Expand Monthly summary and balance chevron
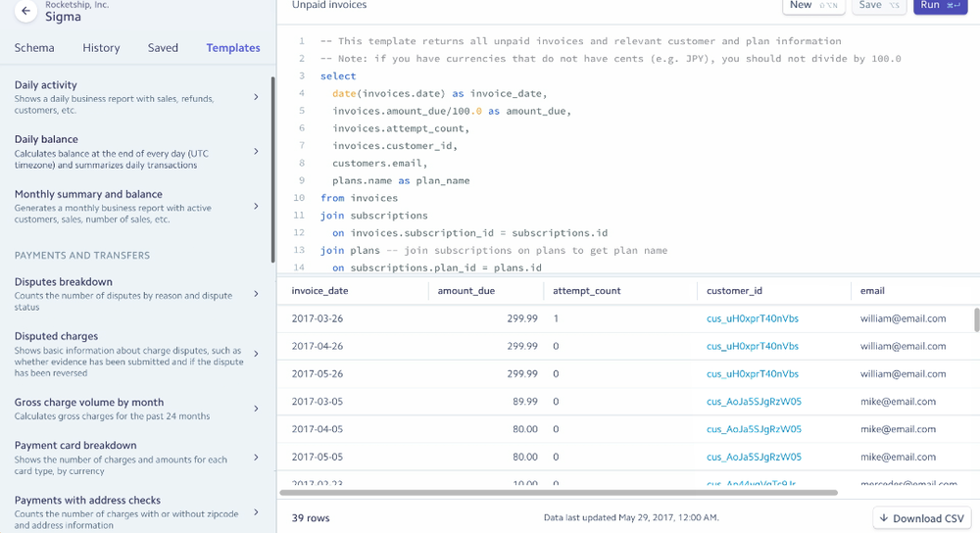 click(256, 206)
